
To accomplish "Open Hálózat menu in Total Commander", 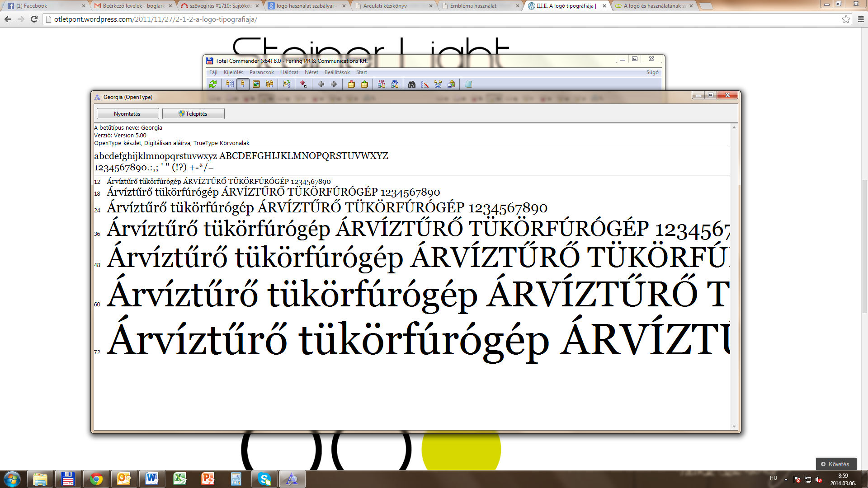I will [x=289, y=72].
